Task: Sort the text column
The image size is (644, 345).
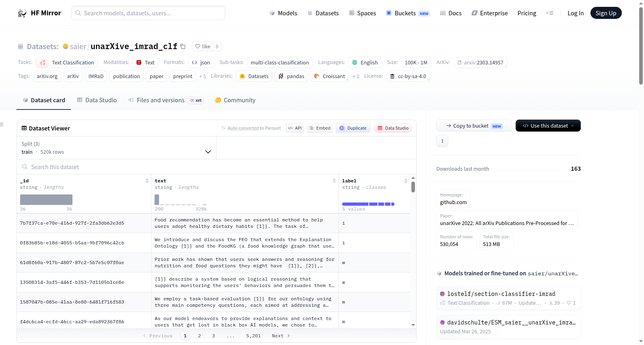Action: coord(334,181)
